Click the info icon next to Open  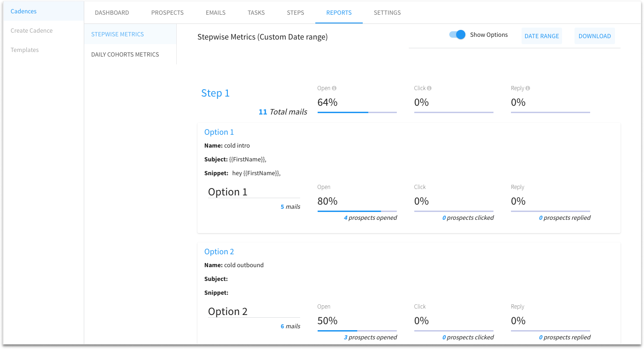[334, 88]
